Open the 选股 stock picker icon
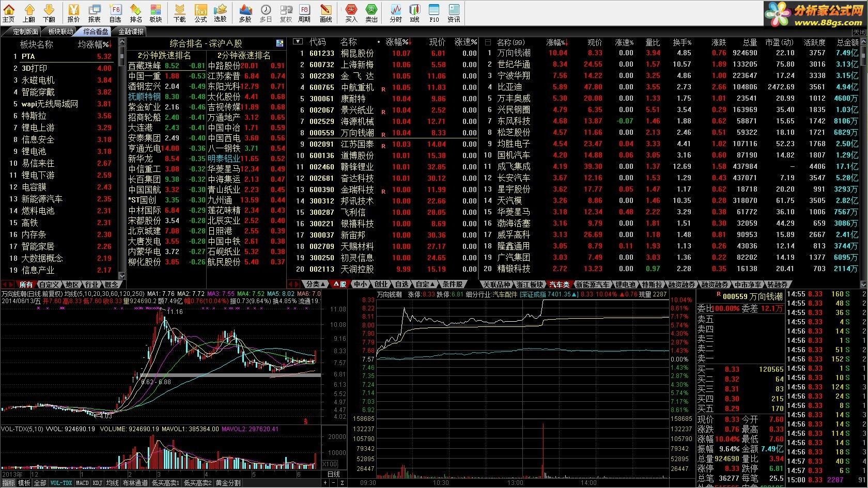Screen dimensions: 868x488 (221, 13)
